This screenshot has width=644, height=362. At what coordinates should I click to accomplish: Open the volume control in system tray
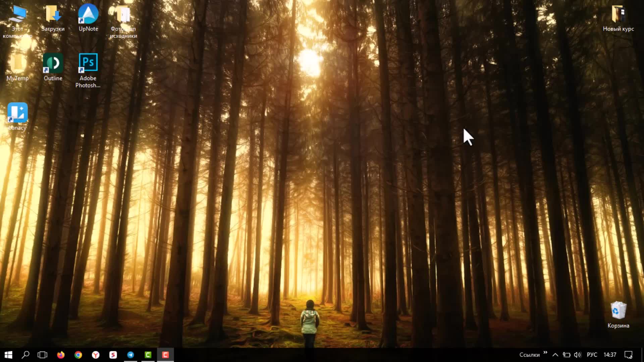click(x=578, y=355)
